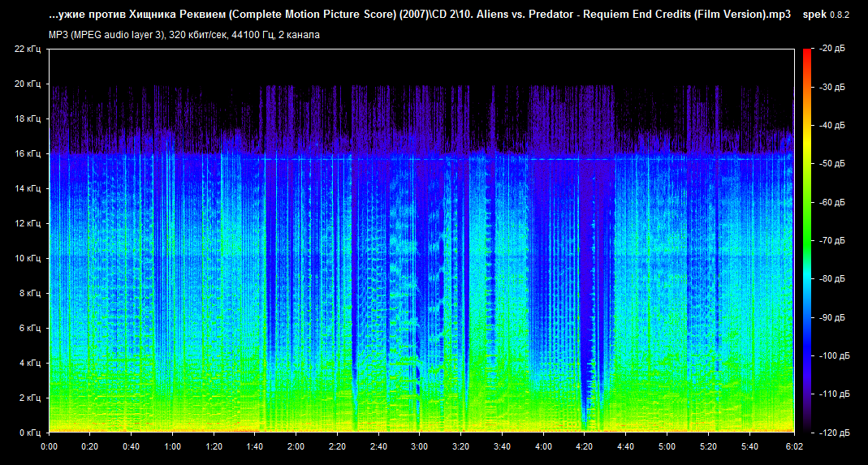Click the -70 дБ scale label
The width and height of the screenshot is (868, 465).
click(x=831, y=241)
